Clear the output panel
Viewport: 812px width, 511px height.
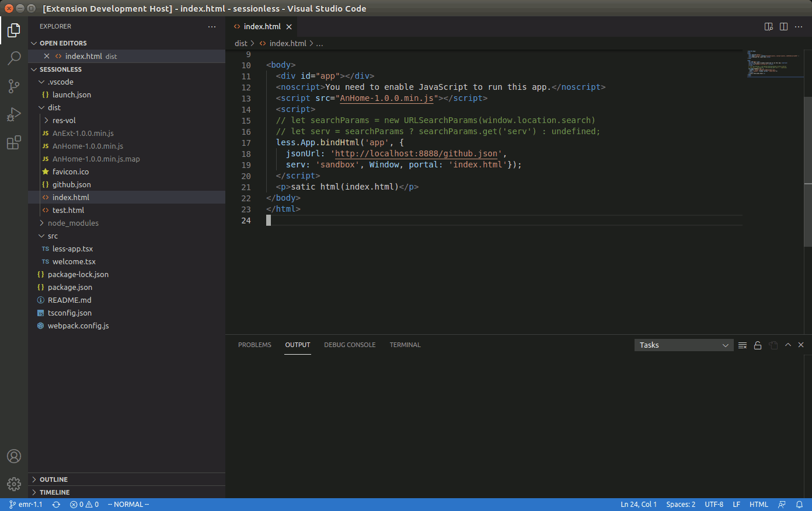[x=743, y=345]
